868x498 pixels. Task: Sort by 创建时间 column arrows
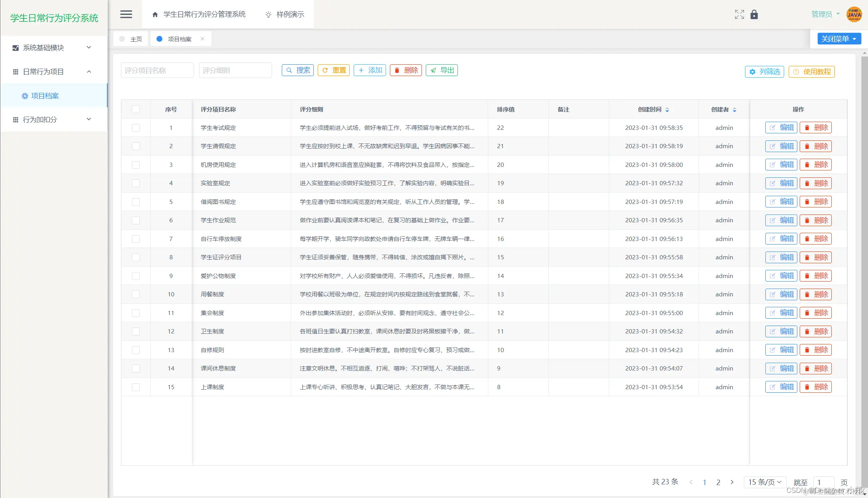(667, 110)
